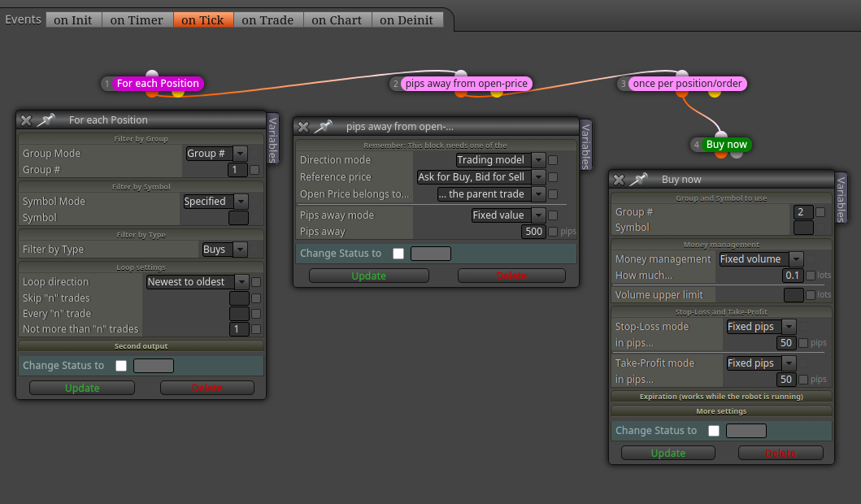Tick the checkbox next to Pips away value
Image resolution: width=861 pixels, height=504 pixels.
553,232
